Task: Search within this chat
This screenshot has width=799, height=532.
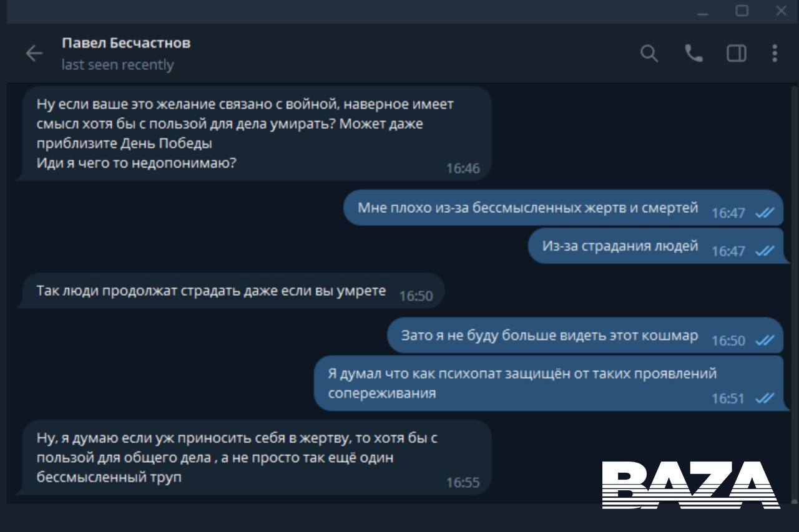Action: click(649, 54)
